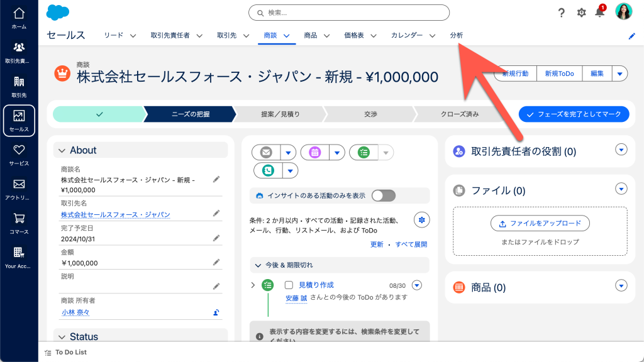Collapse the About section
This screenshot has width=644, height=362.
(62, 151)
